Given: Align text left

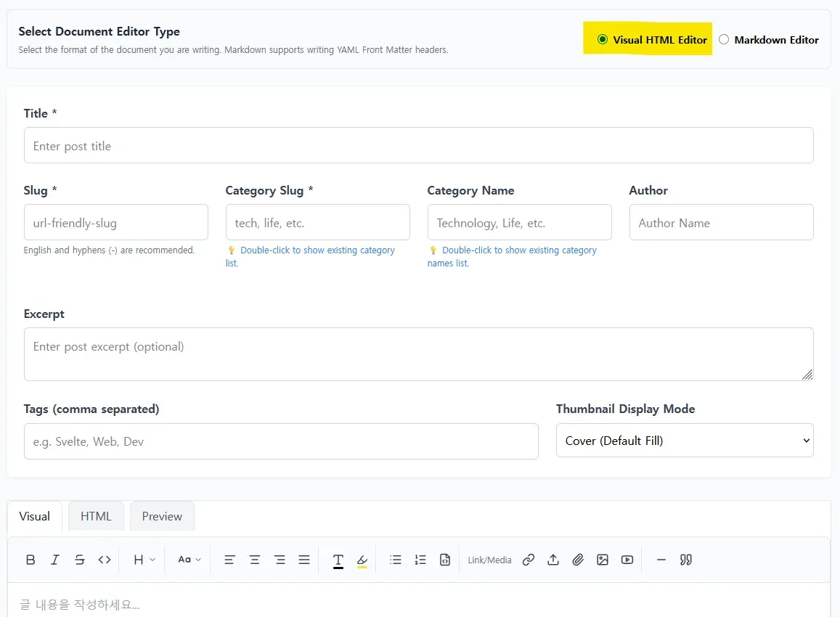Looking at the screenshot, I should point(230,560).
